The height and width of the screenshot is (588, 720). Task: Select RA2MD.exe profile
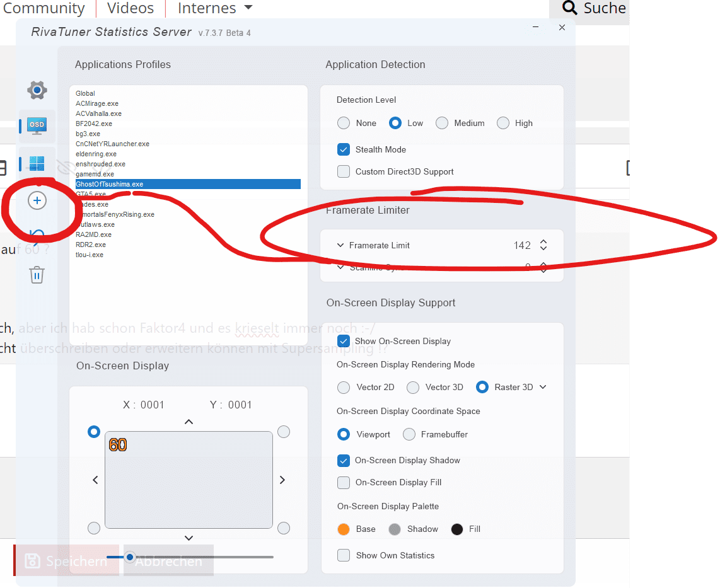(94, 234)
